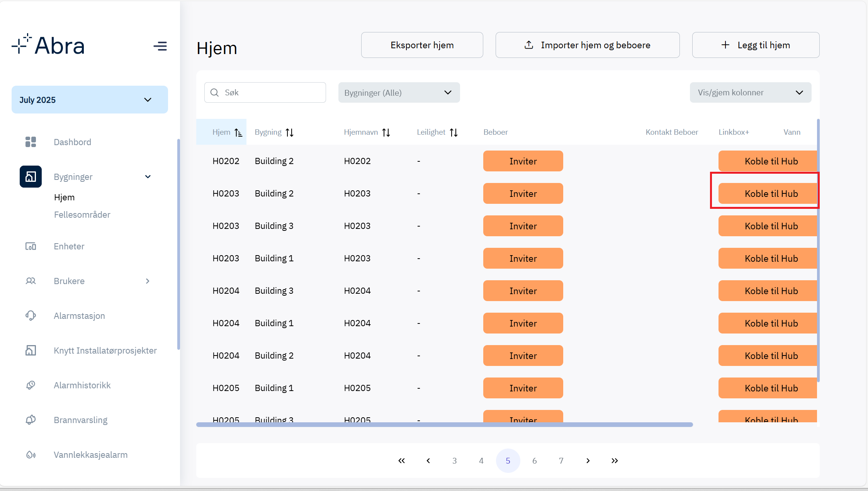Viewport: 868px width, 491px height.
Task: Open Alarmstasjon in the sidebar
Action: pos(79,316)
